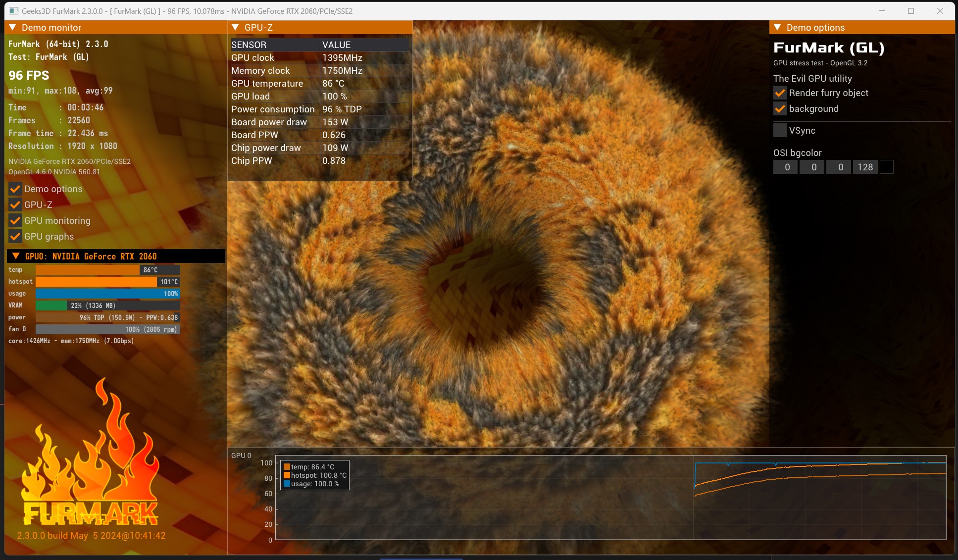Image resolution: width=958 pixels, height=560 pixels.
Task: Click orange temp legend marker in graph
Action: tap(287, 467)
